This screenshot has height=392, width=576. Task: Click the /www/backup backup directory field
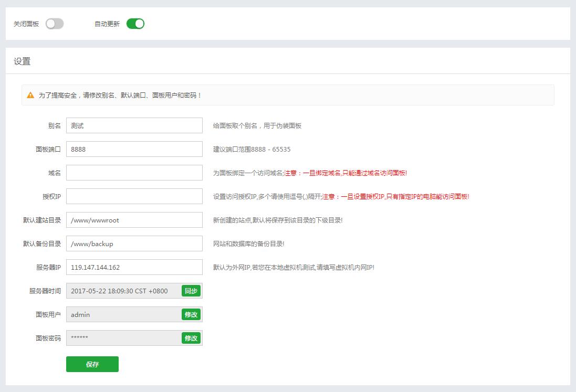pyautogui.click(x=134, y=243)
